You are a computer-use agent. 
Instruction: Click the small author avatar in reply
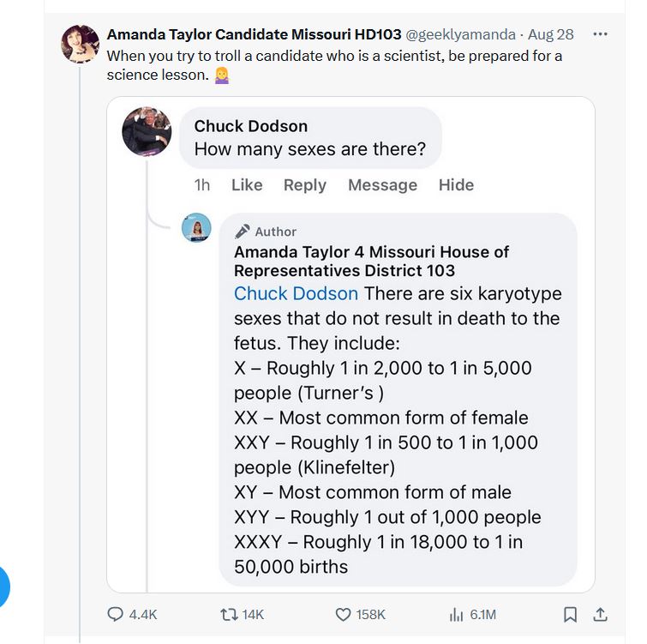(x=196, y=227)
